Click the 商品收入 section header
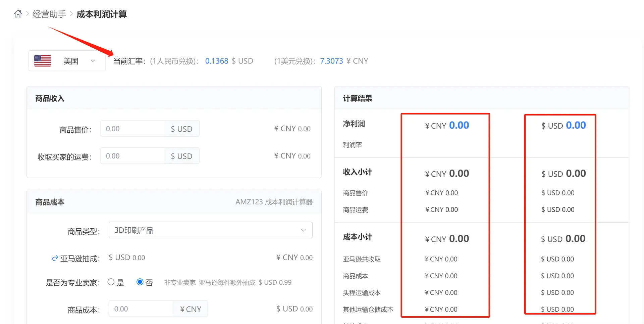 tap(174, 98)
